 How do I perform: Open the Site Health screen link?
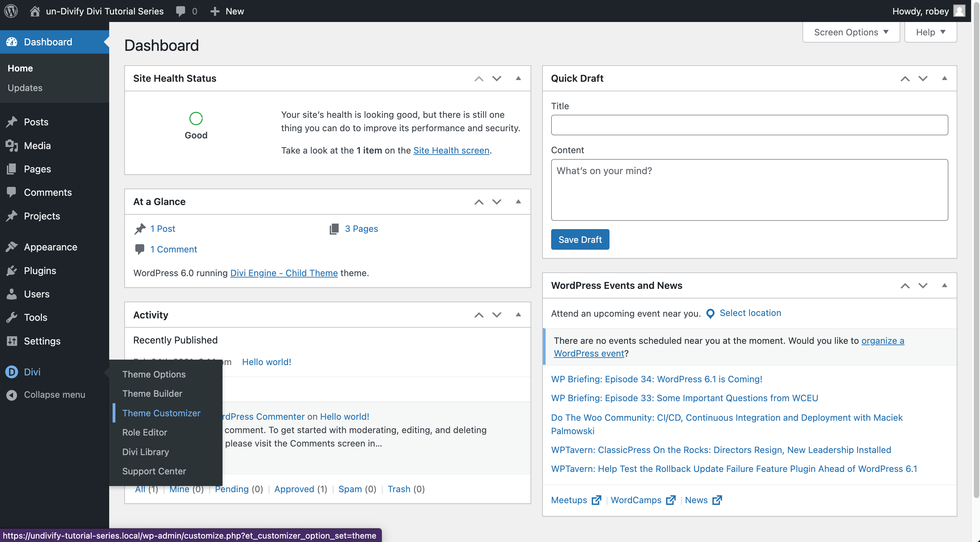pyautogui.click(x=451, y=150)
